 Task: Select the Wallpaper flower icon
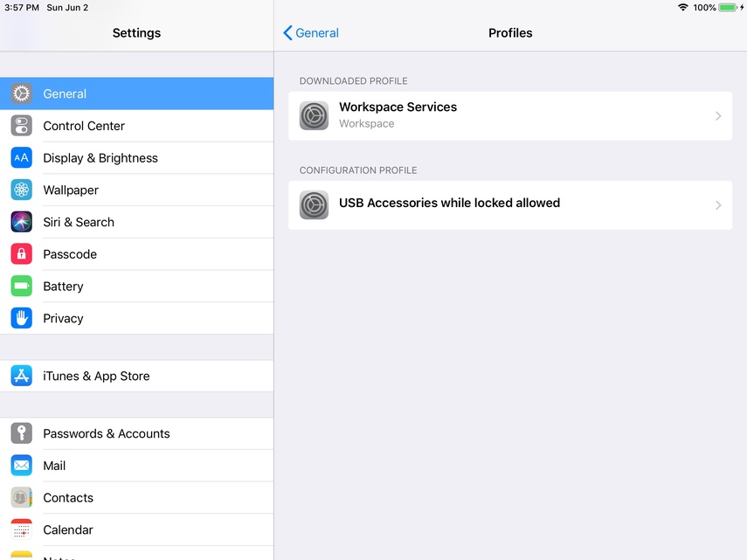(22, 190)
